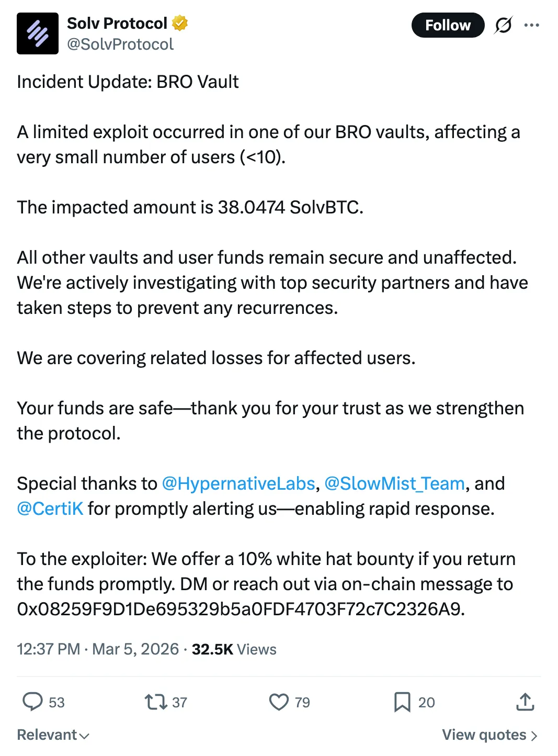Click the repost arrows icon

pyautogui.click(x=155, y=702)
